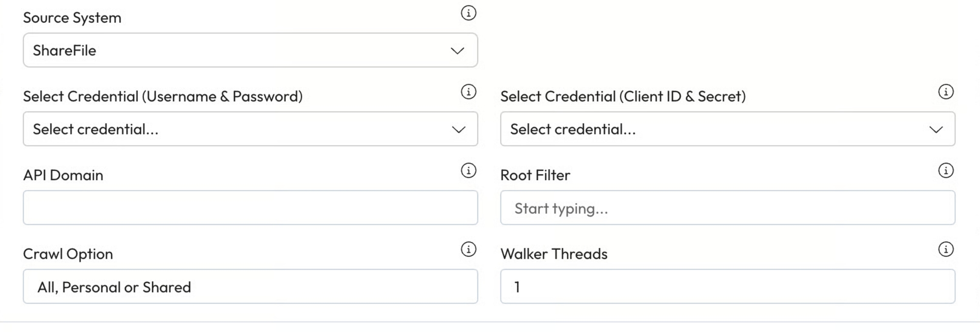This screenshot has height=332, width=980.
Task: Click the info icon for Source System
Action: coord(468,13)
